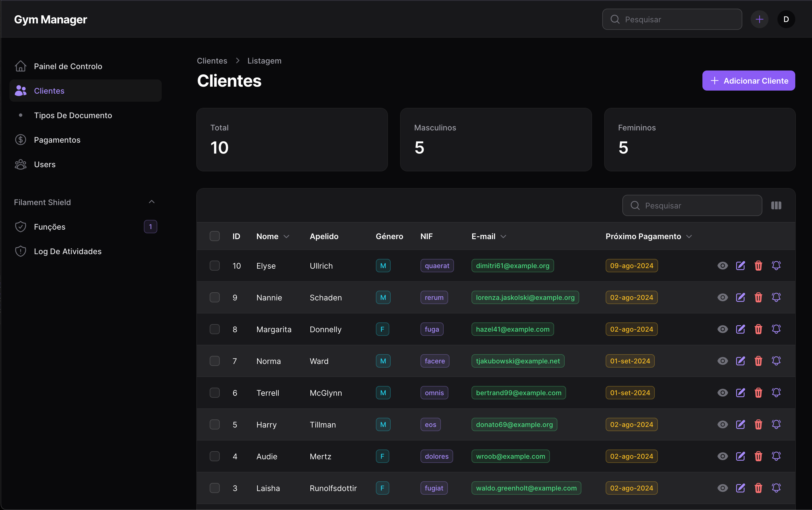Check the row for Harry Tillman
This screenshot has width=812, height=510.
(x=214, y=424)
